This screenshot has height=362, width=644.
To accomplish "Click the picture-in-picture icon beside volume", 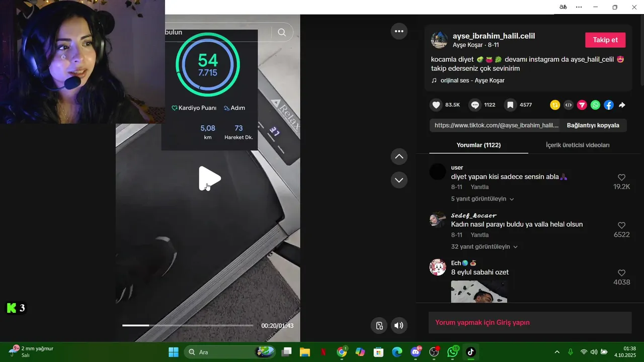I will (379, 325).
